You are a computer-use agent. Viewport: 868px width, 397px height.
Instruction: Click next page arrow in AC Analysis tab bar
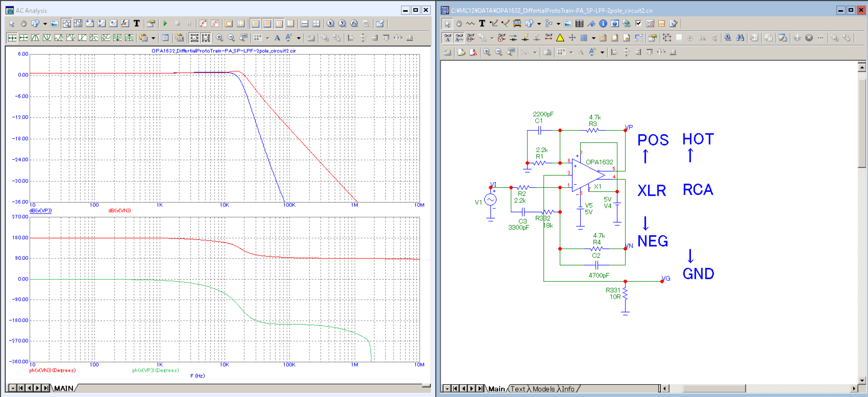click(x=37, y=388)
